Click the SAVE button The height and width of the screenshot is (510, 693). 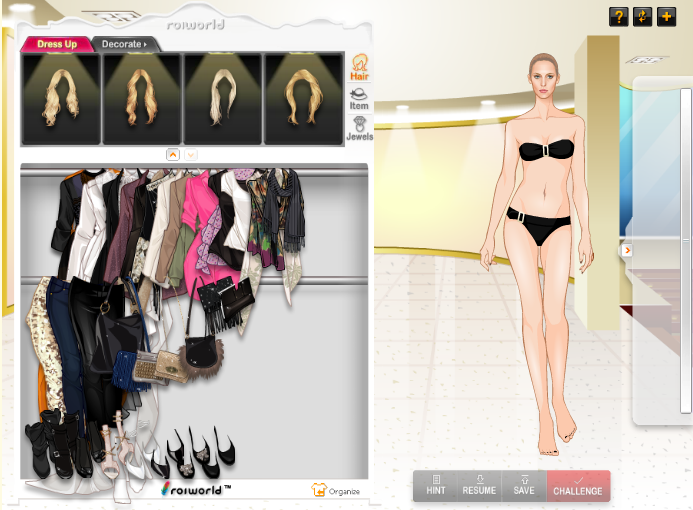click(x=524, y=486)
